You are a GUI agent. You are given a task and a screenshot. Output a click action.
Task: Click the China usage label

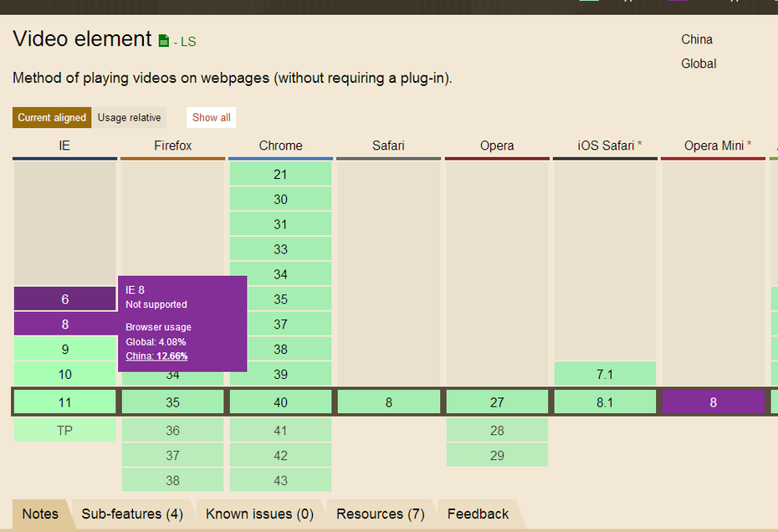point(697,39)
